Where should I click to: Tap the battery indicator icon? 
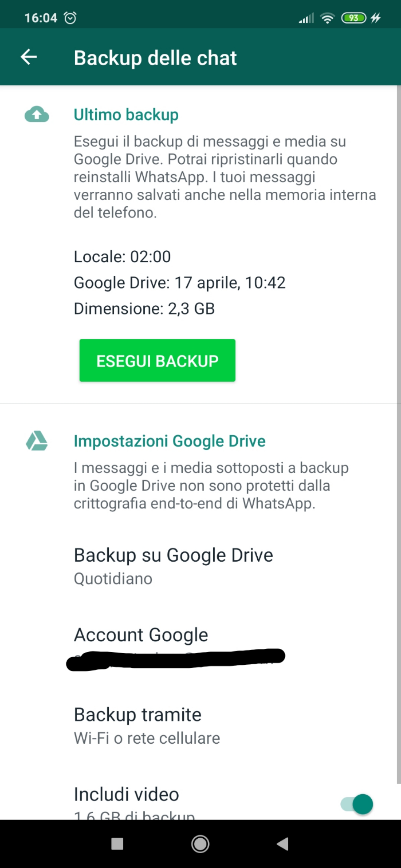coord(353,18)
